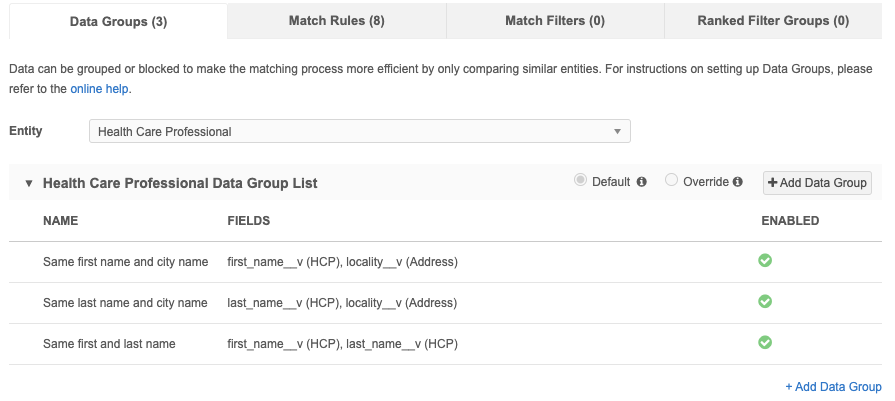Open Ranked Filter Groups (0) tab
The image size is (895, 401).
coord(773,20)
